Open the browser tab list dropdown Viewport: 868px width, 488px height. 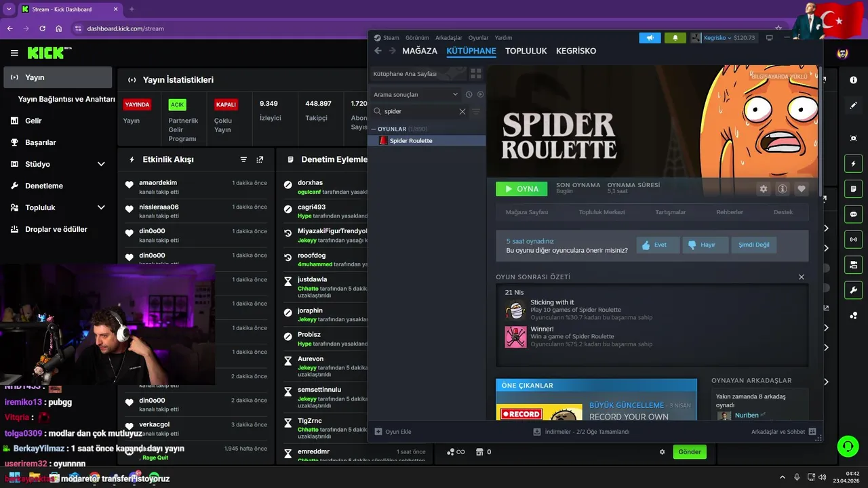(x=9, y=9)
